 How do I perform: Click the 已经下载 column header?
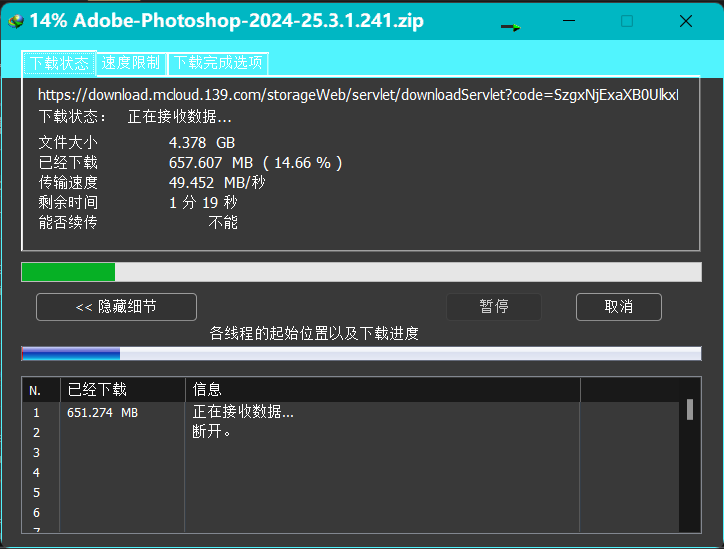tap(123, 390)
